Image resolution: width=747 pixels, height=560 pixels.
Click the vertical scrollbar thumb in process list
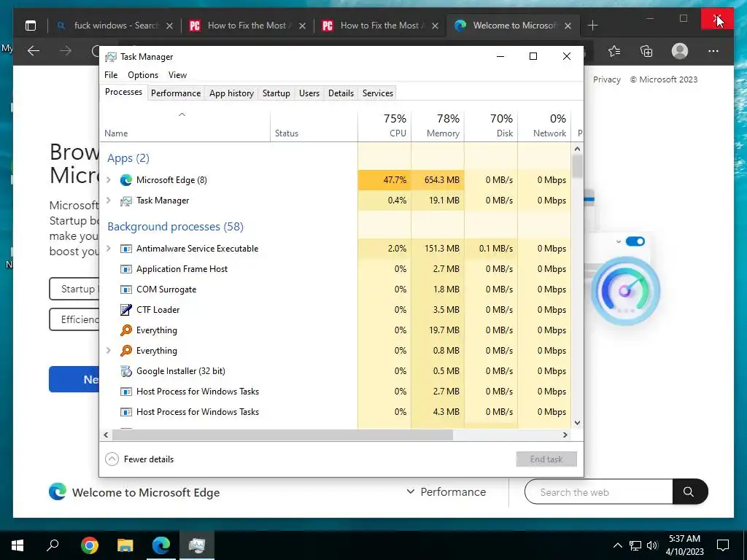click(578, 166)
